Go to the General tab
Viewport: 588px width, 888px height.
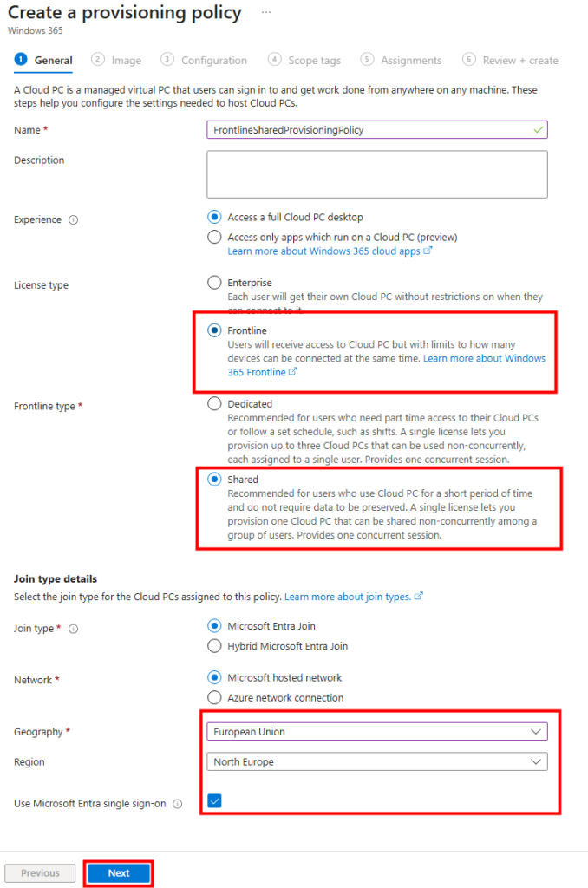pyautogui.click(x=53, y=61)
